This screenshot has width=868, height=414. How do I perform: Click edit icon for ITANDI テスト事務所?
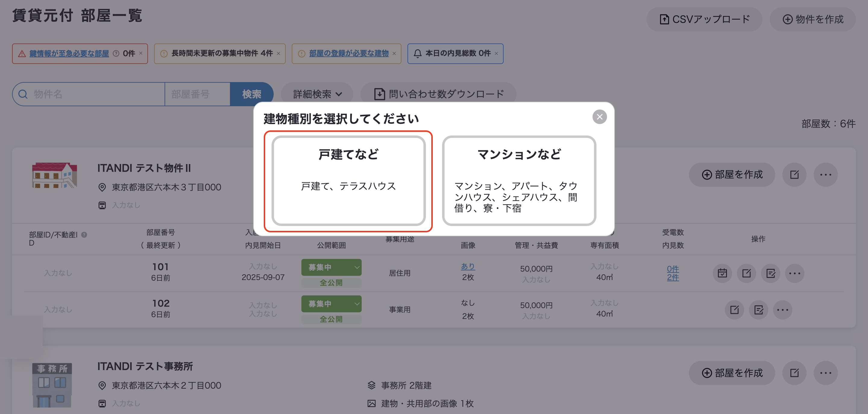794,373
